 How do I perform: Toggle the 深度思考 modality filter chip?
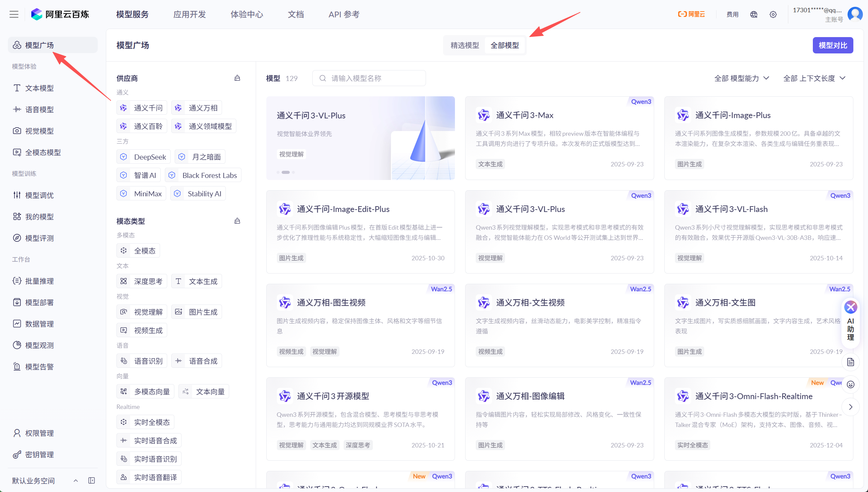pos(142,281)
